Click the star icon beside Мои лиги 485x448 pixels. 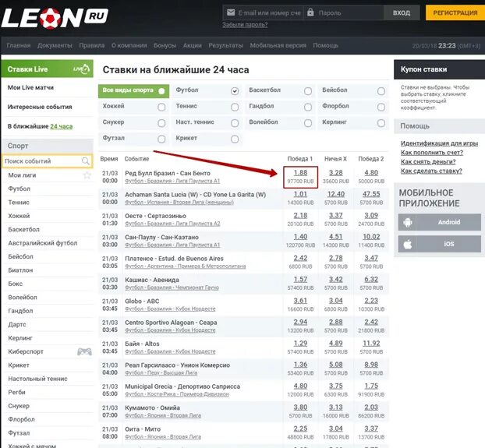87,175
